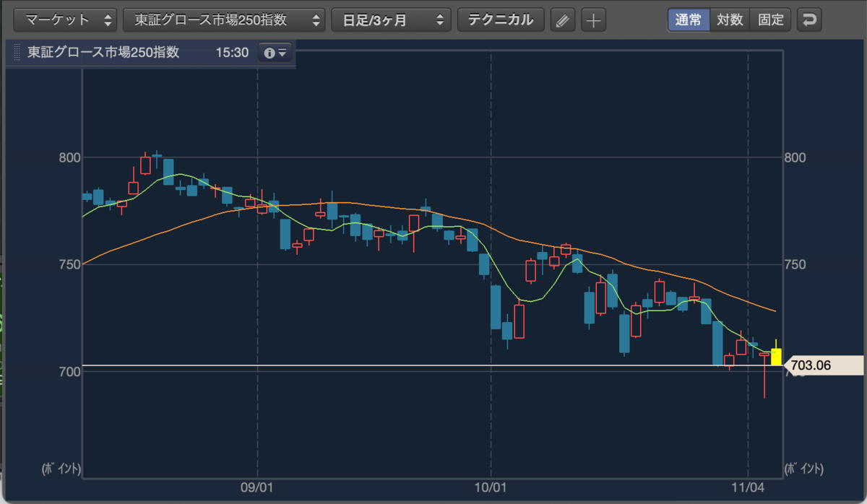This screenshot has width=867, height=504.
Task: Click the 703.06 current price label
Action: [x=823, y=365]
